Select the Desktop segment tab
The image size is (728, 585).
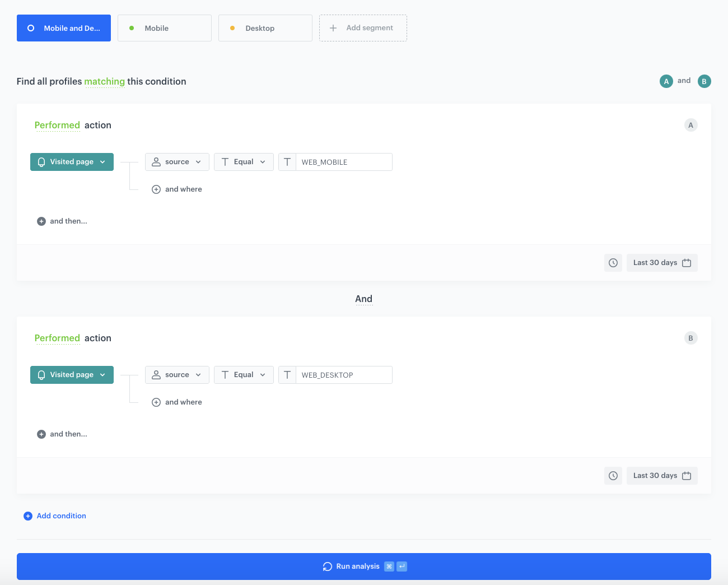[265, 28]
